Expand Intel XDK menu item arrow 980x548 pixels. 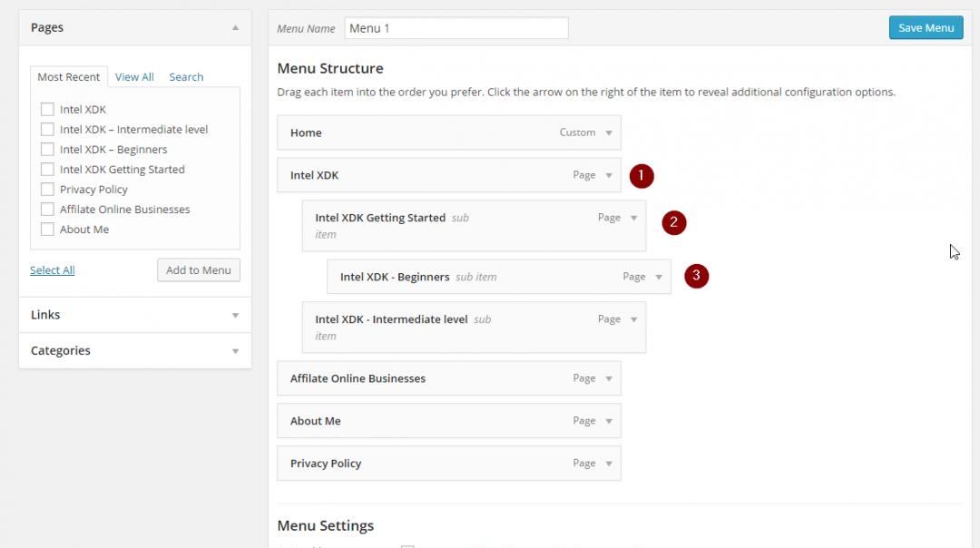tap(609, 176)
